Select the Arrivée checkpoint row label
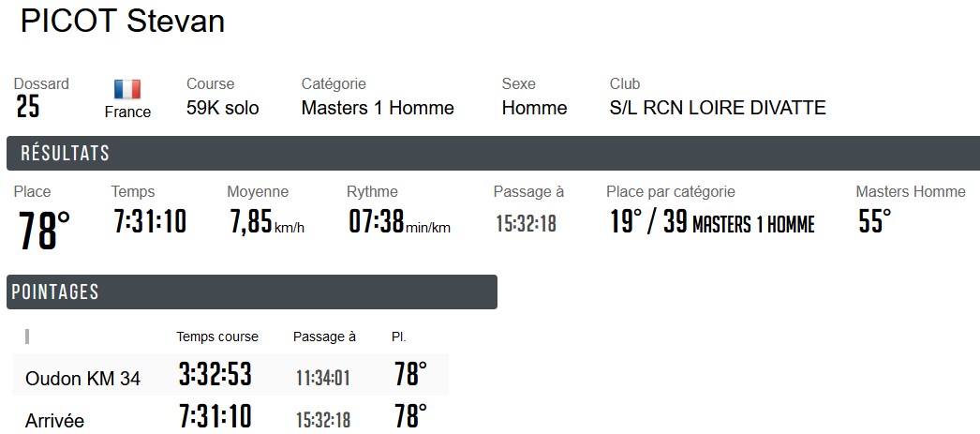 55,421
